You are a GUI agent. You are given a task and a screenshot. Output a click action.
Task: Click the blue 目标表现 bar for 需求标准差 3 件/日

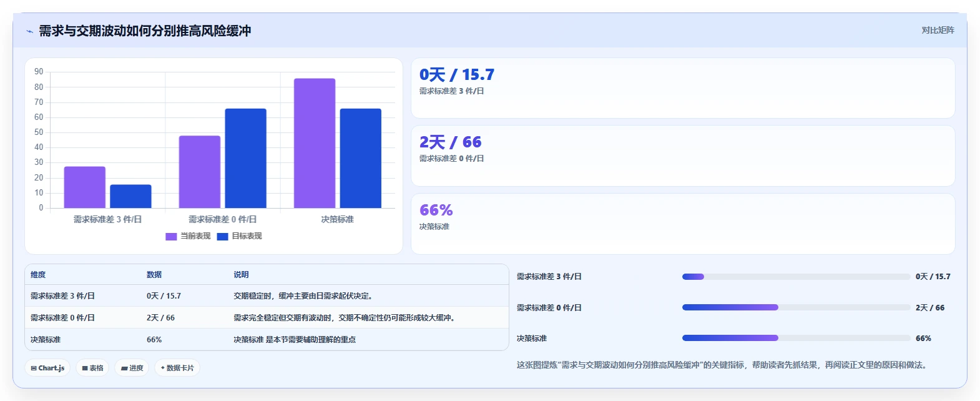pos(130,196)
